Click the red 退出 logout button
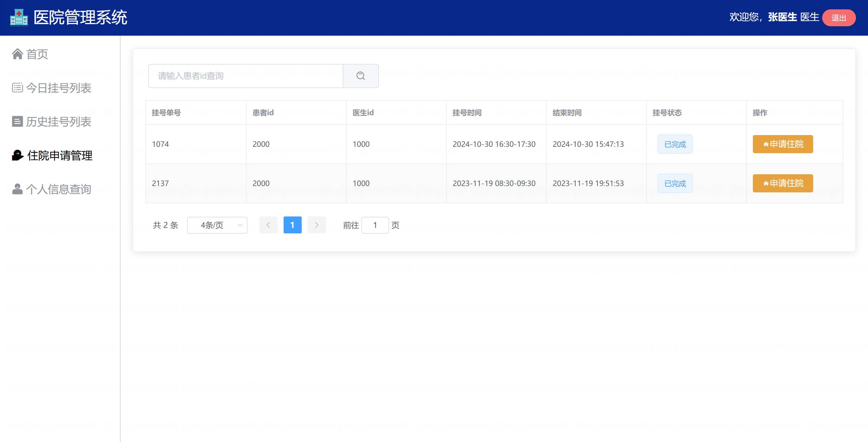868x442 pixels. [x=839, y=17]
